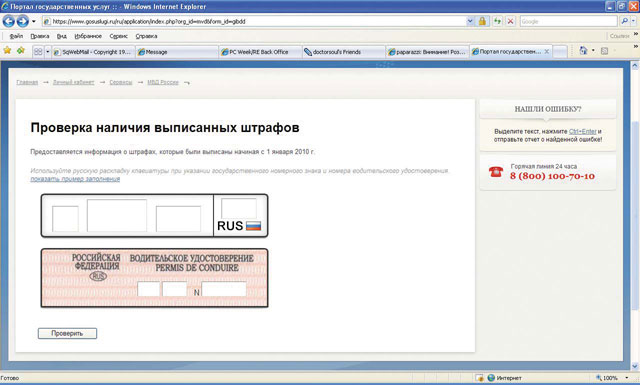
Task: Expand the address bar history dropdown
Action: pos(470,21)
